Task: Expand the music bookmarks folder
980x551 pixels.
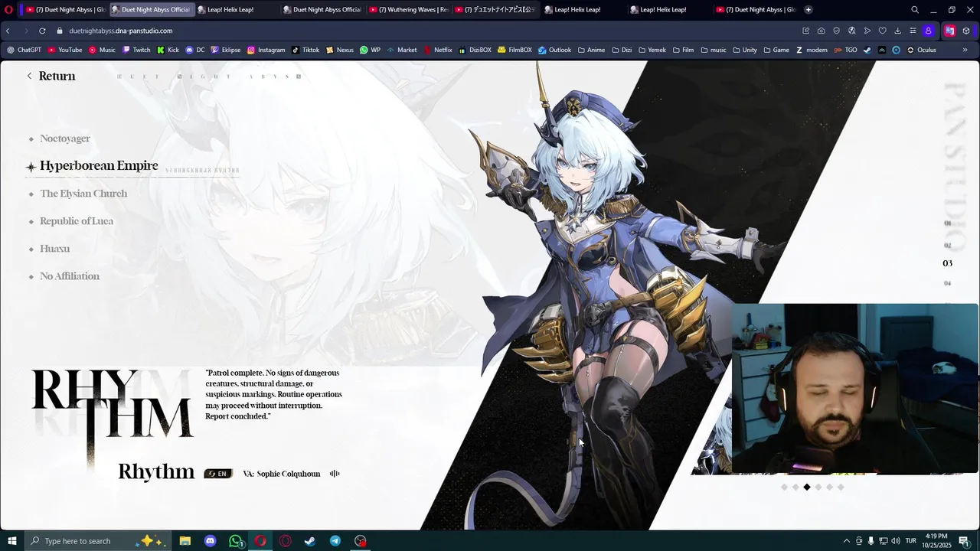Action: click(x=713, y=50)
